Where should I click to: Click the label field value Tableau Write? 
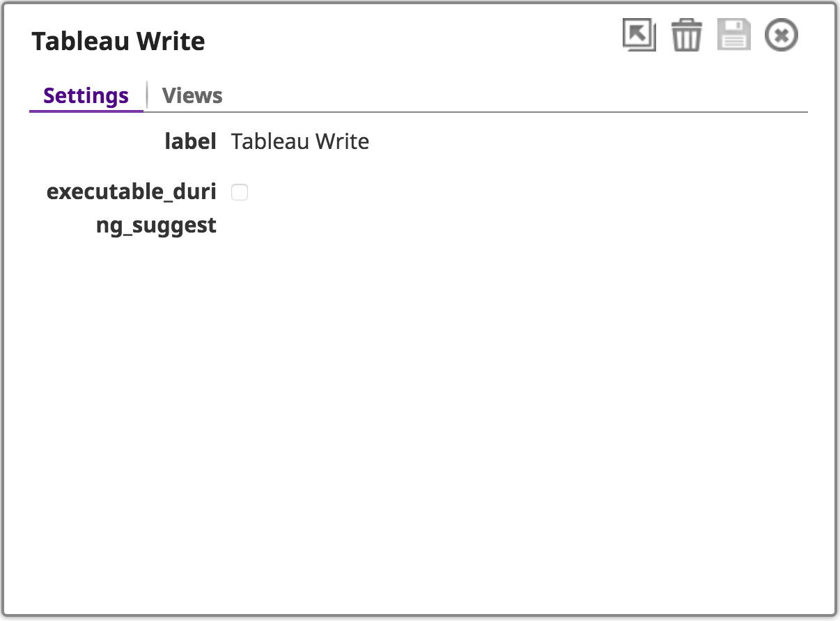(x=300, y=141)
